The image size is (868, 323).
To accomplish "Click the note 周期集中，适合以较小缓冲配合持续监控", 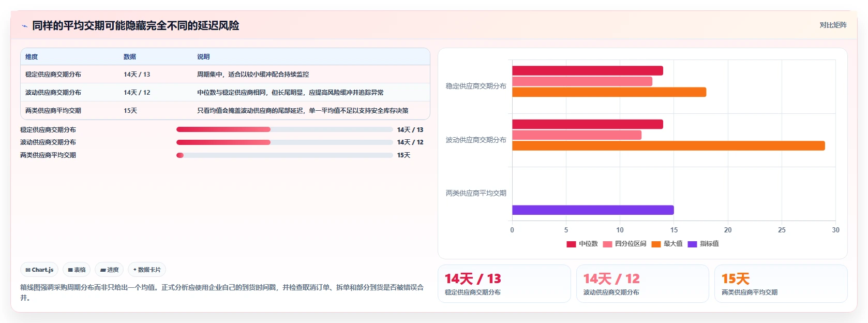I will tap(253, 75).
